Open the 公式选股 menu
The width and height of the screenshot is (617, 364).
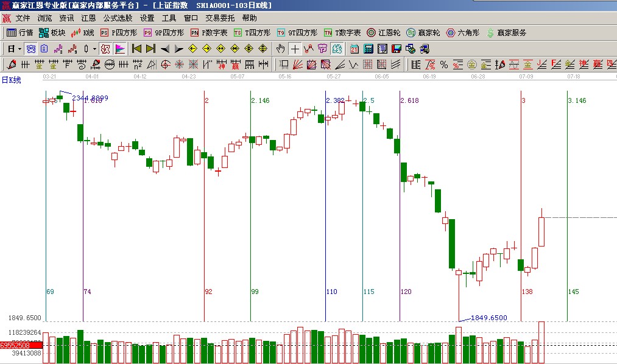click(118, 18)
